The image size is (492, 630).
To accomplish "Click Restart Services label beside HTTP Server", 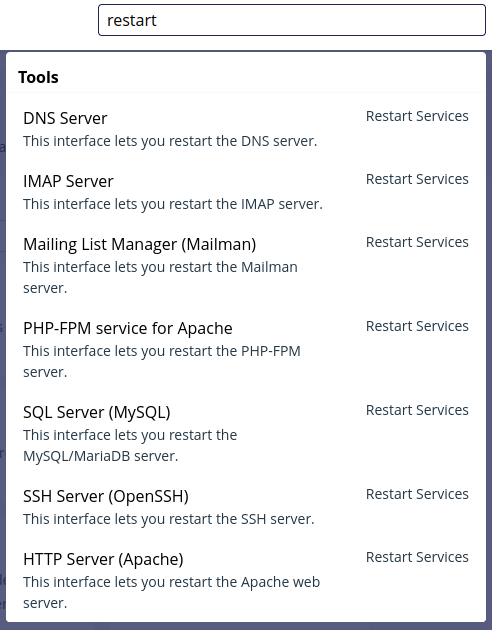I will click(x=417, y=557).
